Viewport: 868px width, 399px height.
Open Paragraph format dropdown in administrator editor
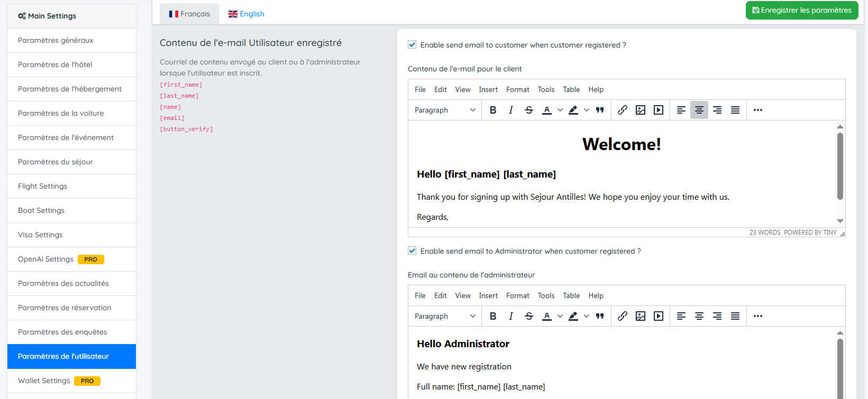(445, 316)
